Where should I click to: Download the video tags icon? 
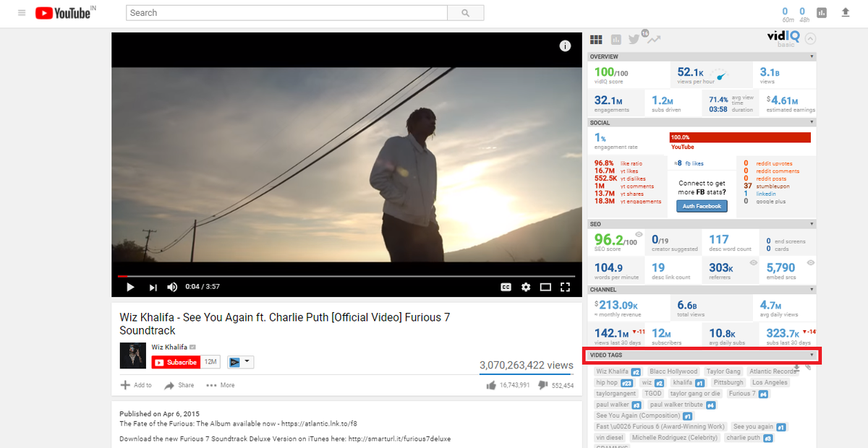click(796, 367)
